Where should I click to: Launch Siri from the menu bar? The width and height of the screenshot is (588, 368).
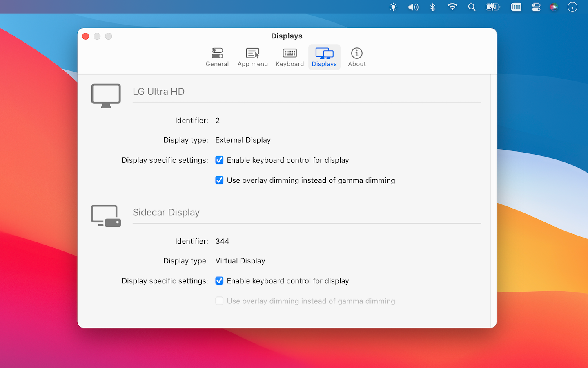click(x=554, y=7)
